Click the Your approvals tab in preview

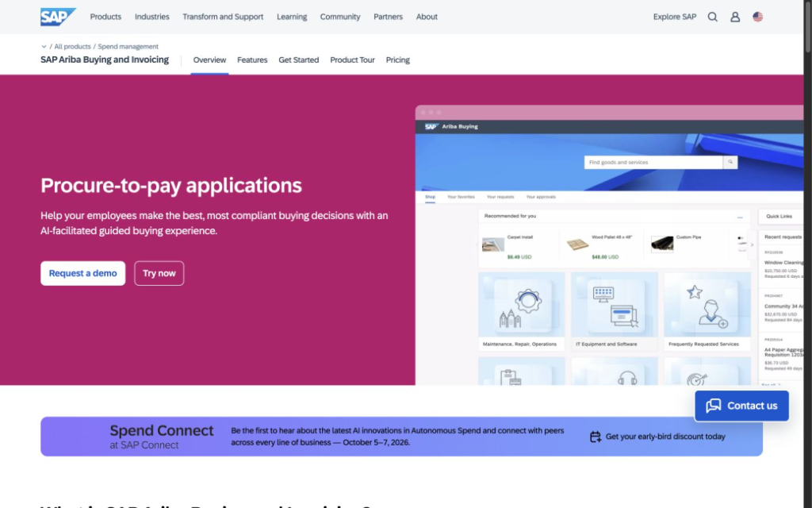click(x=541, y=197)
